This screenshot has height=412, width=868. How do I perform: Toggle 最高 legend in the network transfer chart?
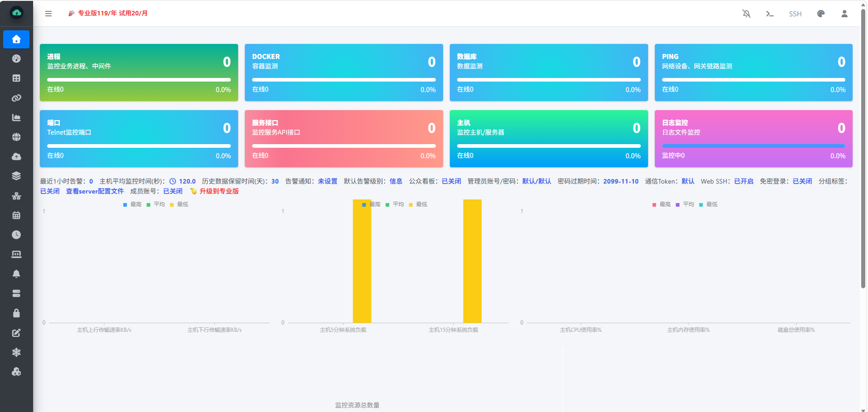[132, 204]
